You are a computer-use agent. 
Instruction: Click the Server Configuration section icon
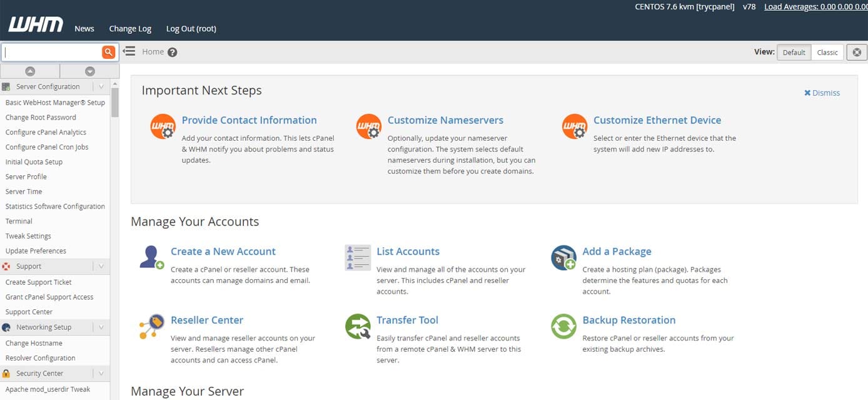point(6,87)
